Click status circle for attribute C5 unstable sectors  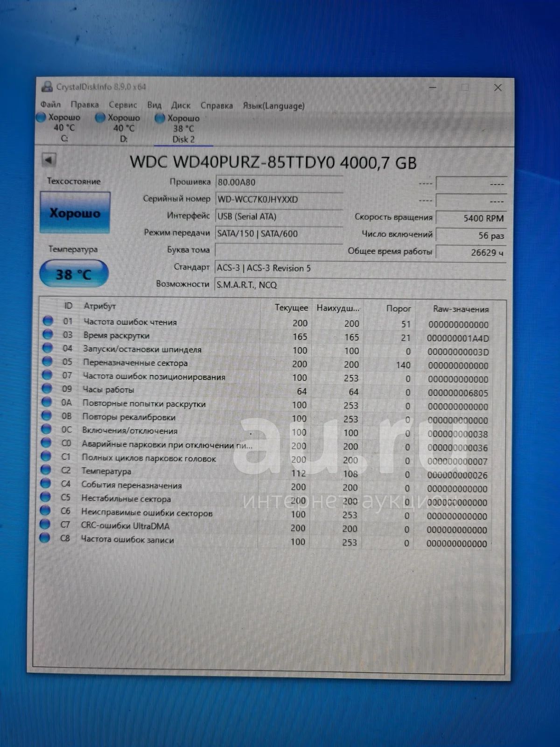coord(45,497)
